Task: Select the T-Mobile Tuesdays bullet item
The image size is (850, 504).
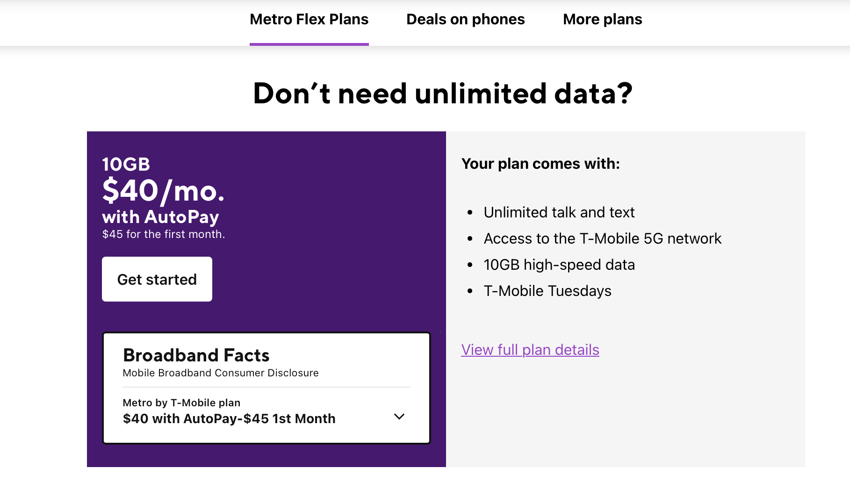Action: point(547,290)
